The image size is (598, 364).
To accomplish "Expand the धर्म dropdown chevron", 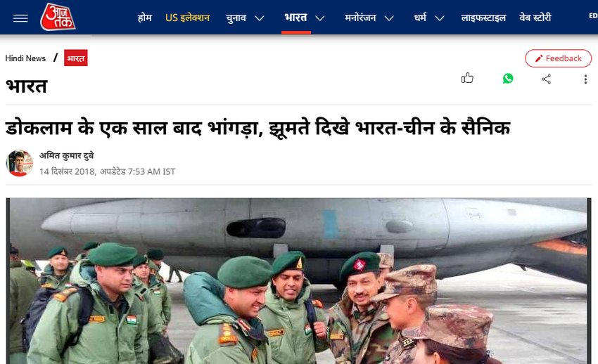I will click(x=440, y=18).
